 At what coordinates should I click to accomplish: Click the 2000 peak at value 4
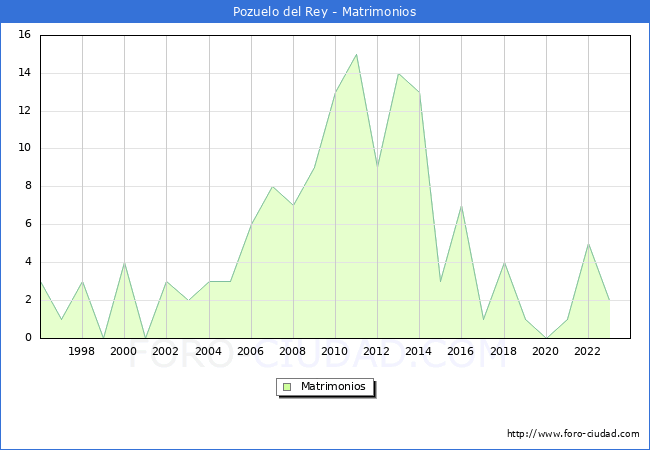coord(124,263)
